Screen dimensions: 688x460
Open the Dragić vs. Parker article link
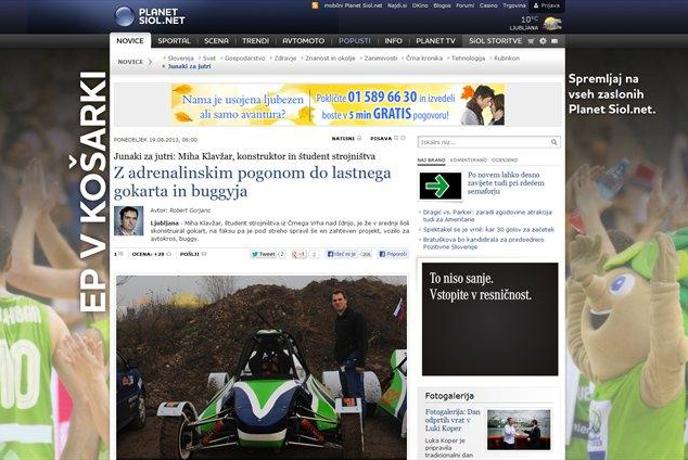[x=487, y=215]
